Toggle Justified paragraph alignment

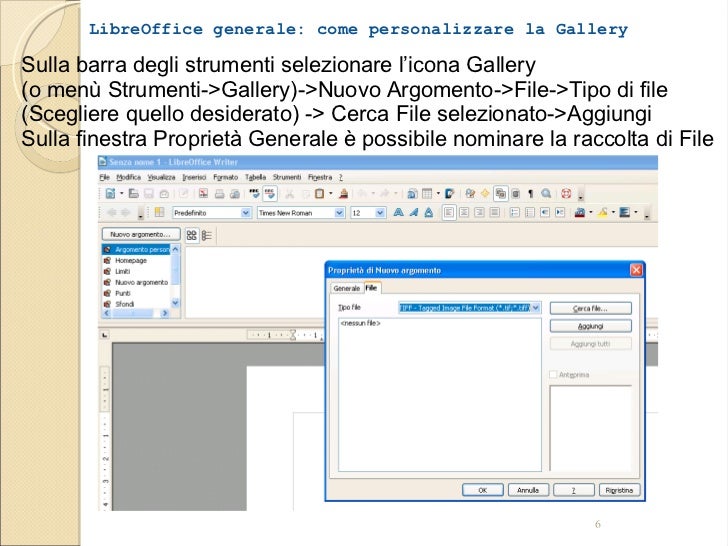pyautogui.click(x=494, y=212)
